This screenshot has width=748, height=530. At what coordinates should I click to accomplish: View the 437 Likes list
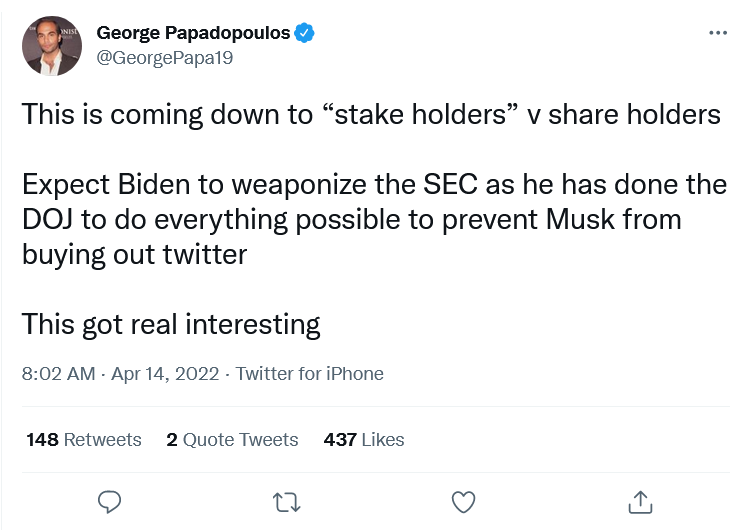tap(364, 439)
